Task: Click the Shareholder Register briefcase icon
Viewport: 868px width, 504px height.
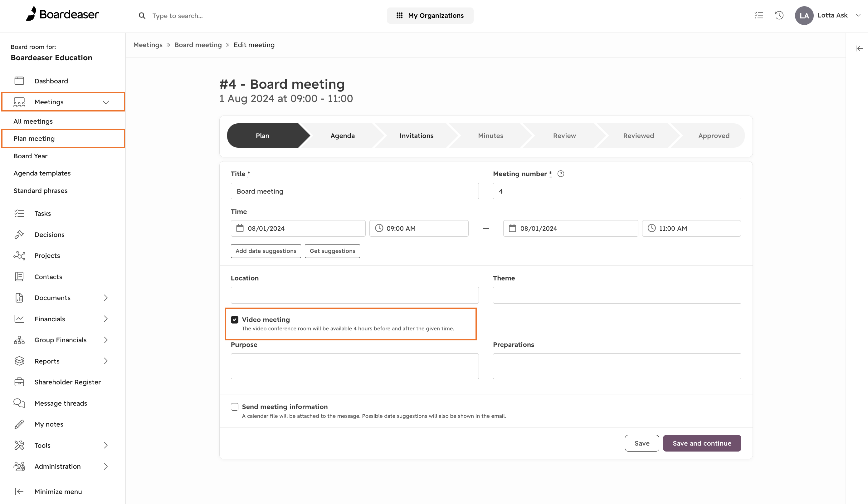Action: click(x=19, y=382)
